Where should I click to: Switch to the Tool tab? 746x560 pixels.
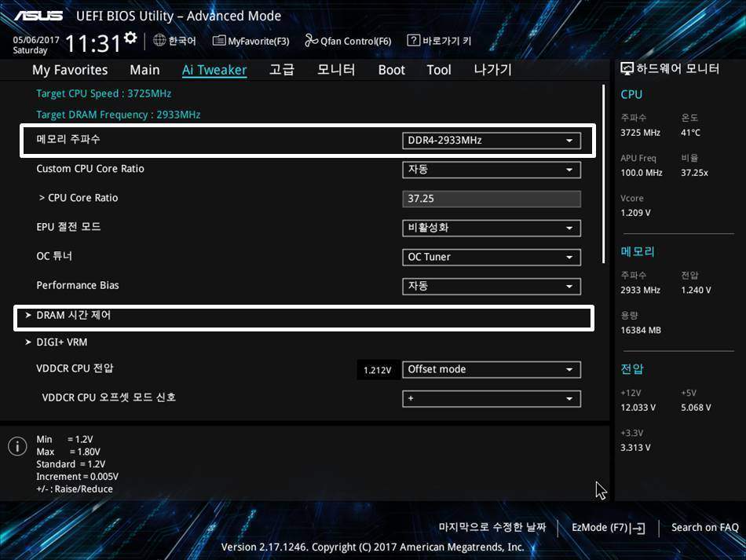439,70
